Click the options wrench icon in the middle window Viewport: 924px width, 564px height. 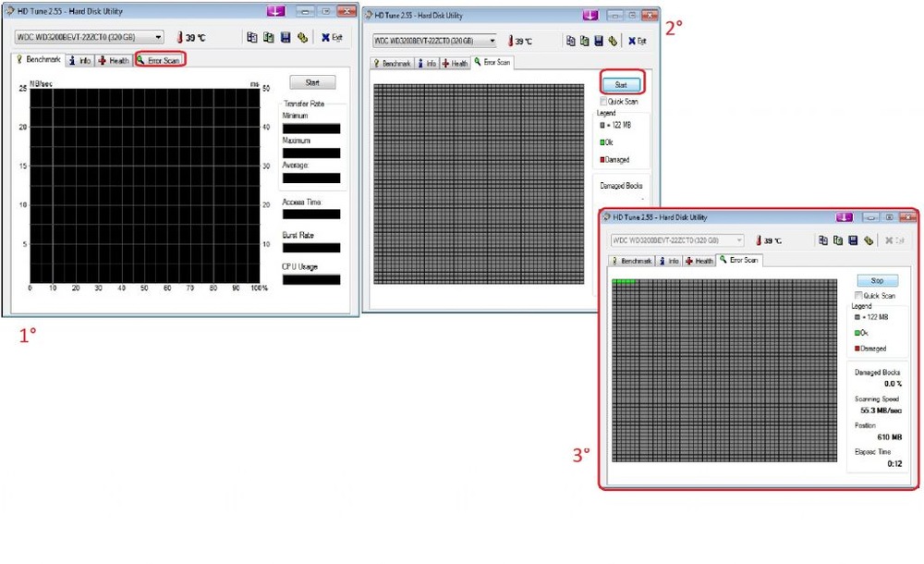[613, 41]
